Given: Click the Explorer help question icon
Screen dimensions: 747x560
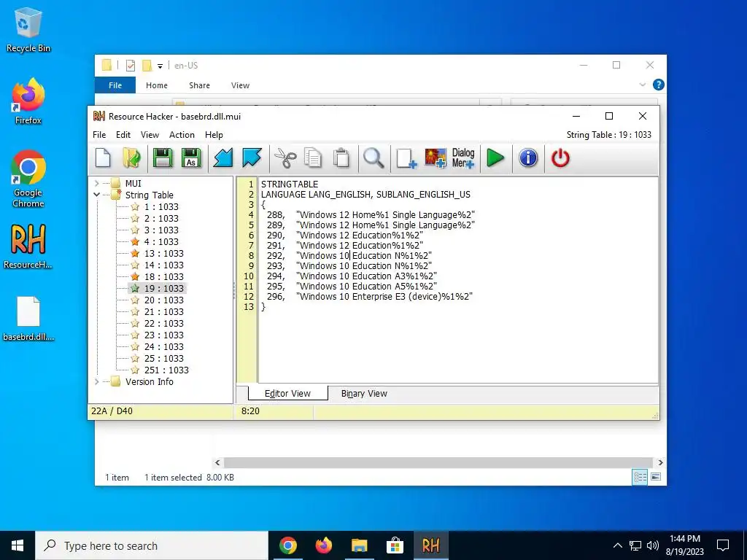Looking at the screenshot, I should coord(659,85).
